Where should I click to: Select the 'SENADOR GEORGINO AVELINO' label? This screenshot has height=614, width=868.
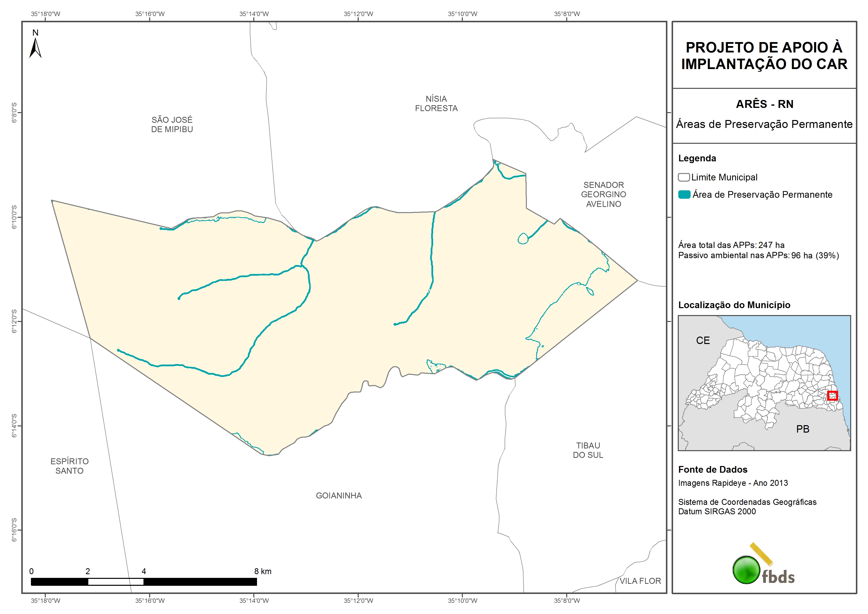(x=603, y=195)
